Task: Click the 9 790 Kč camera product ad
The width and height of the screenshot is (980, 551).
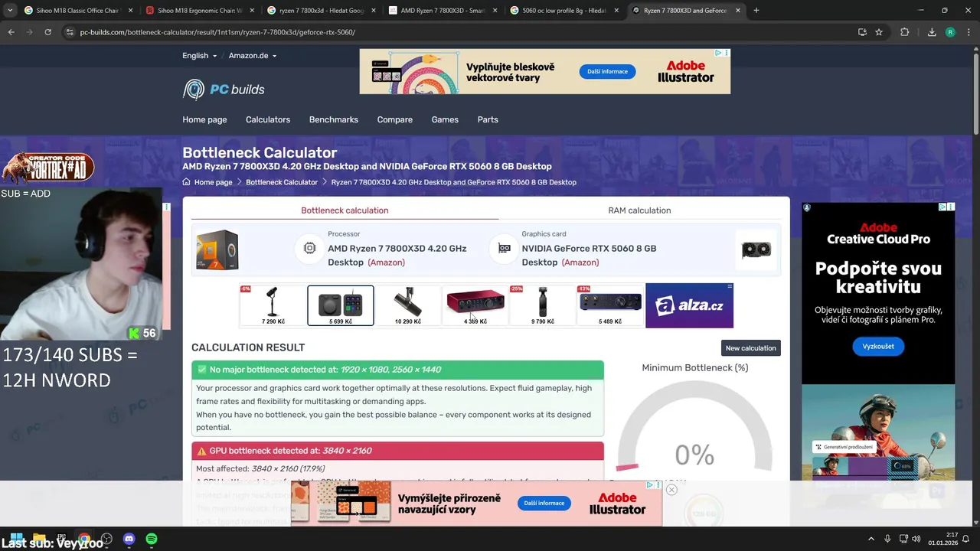Action: [x=542, y=305]
